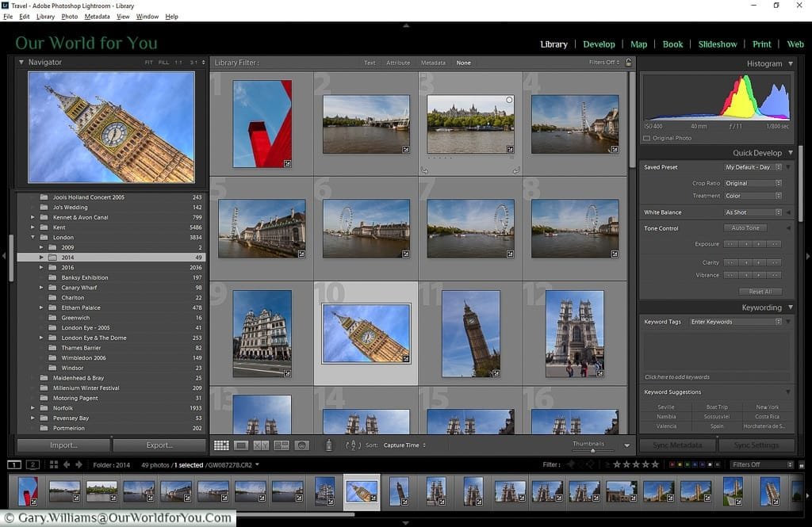This screenshot has width=812, height=527.
Task: Hide the right panel group arrow
Action: click(x=808, y=256)
